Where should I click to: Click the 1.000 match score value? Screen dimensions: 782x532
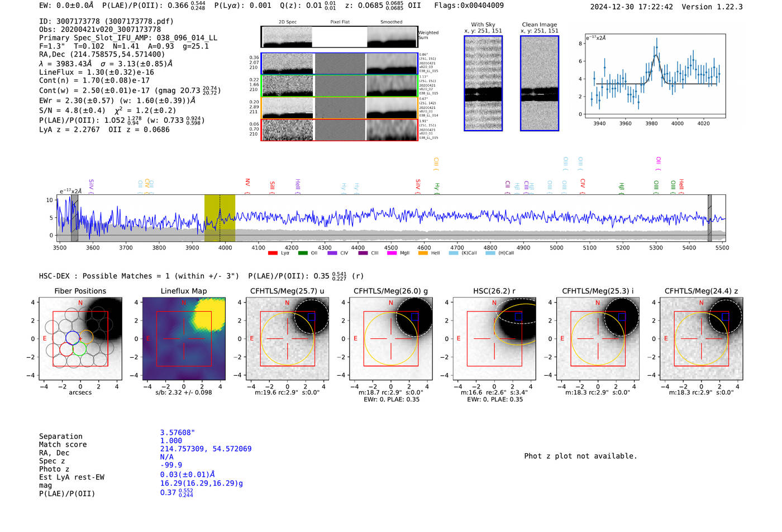coord(171,441)
